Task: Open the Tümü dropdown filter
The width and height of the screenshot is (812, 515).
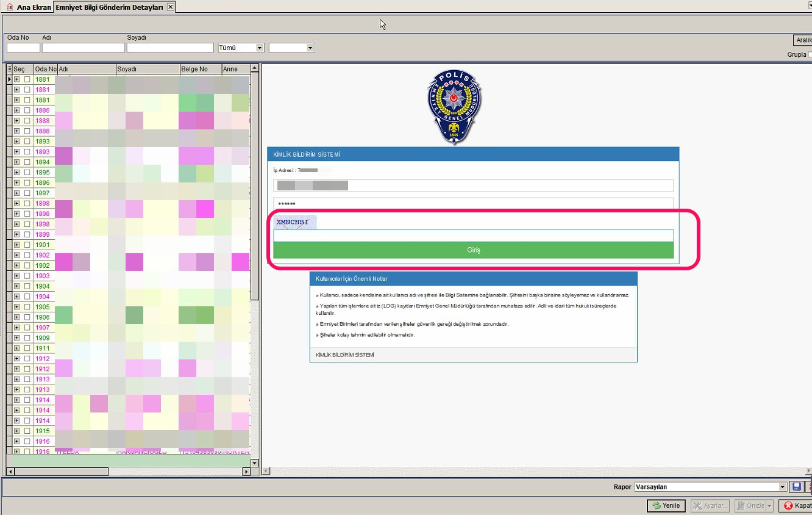Action: coord(241,48)
